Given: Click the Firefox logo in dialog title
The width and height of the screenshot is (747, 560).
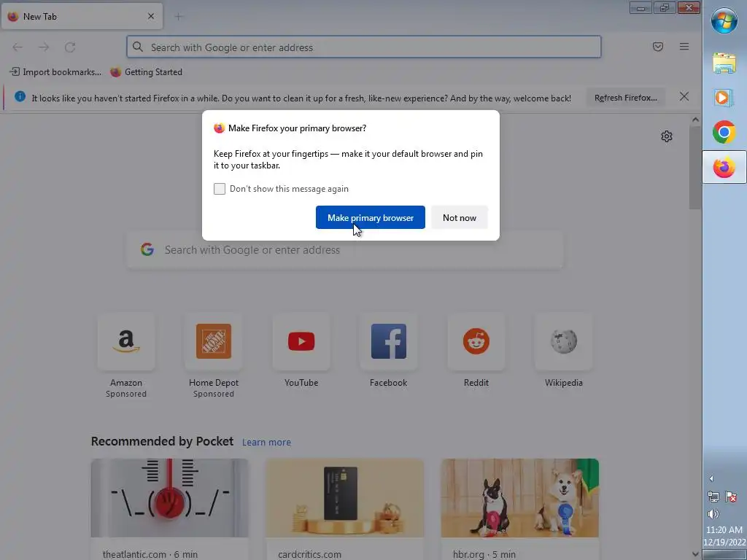Looking at the screenshot, I should click(219, 128).
